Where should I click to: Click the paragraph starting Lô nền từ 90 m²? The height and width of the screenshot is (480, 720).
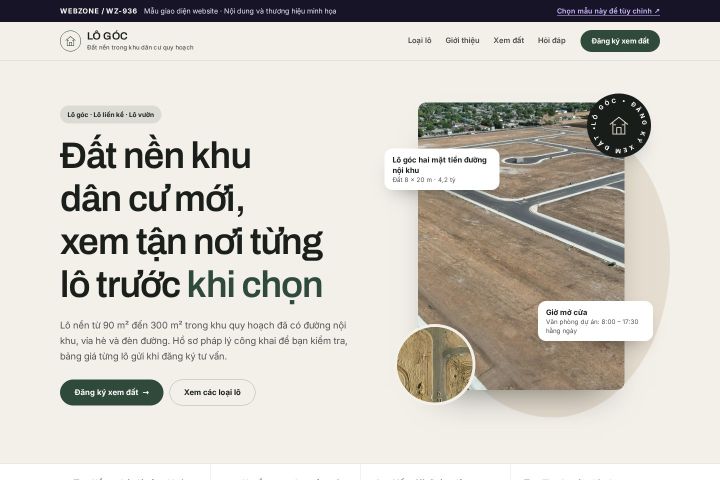[x=204, y=341]
